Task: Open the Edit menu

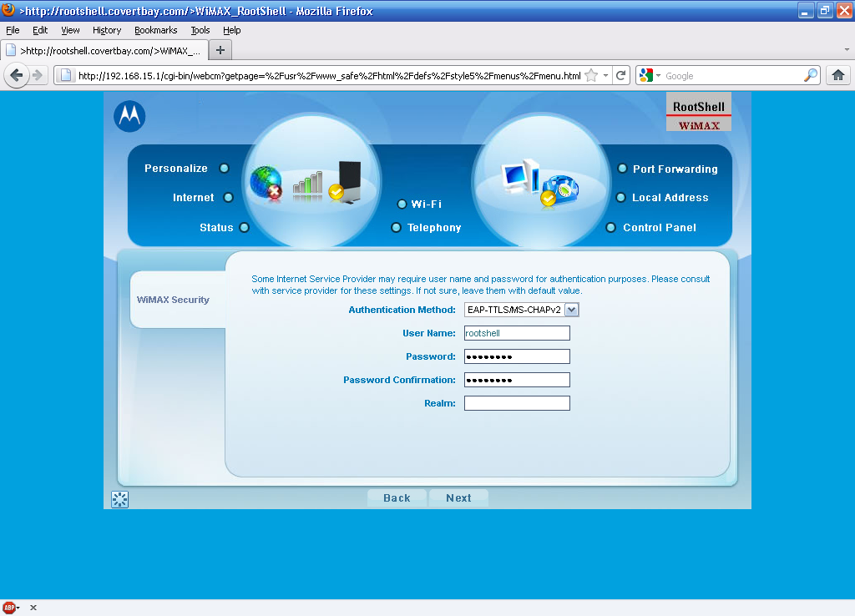Action: coord(40,30)
